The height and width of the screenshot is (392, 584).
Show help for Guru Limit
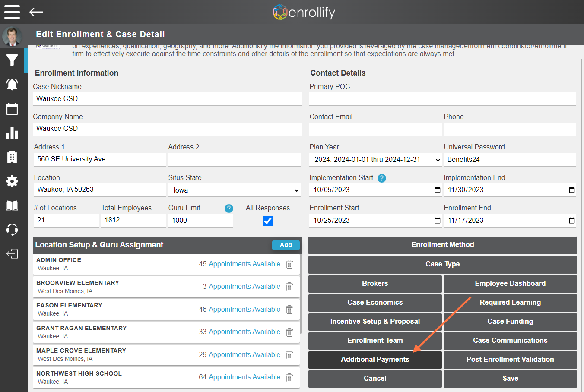[x=229, y=209]
